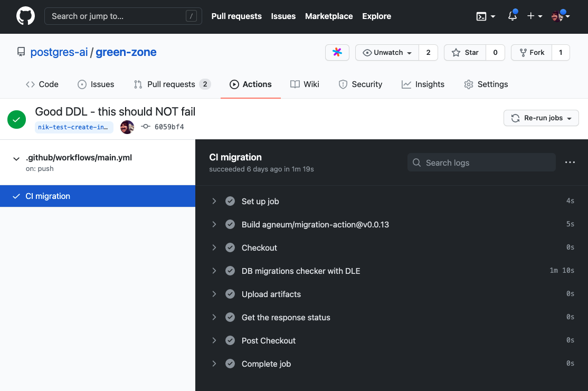Open the postgres-ai organization link
This screenshot has height=391, width=588.
59,52
